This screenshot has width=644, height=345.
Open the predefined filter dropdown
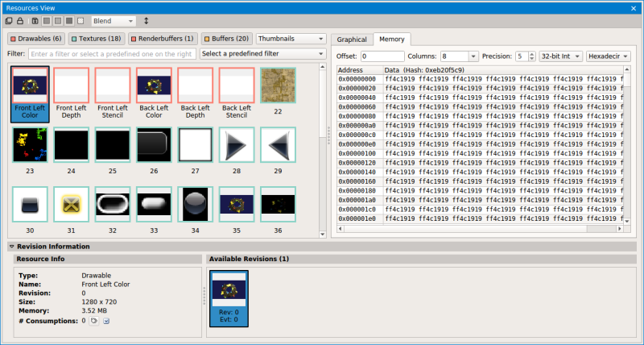coord(263,54)
